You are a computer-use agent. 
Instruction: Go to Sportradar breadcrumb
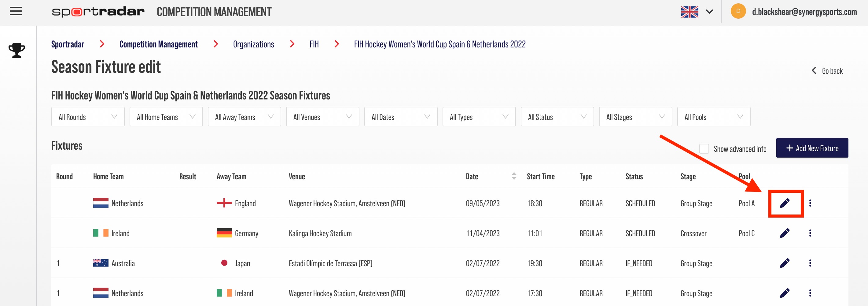click(x=68, y=44)
